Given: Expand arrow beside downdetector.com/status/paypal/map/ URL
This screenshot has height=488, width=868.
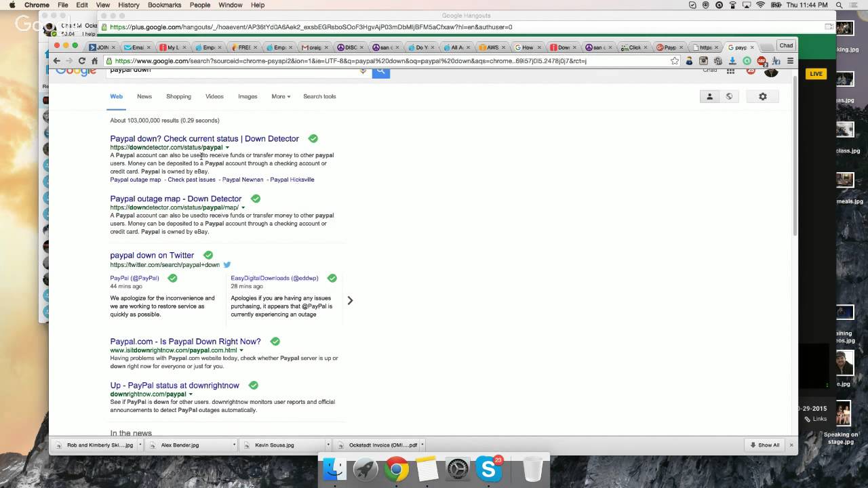Looking at the screenshot, I should 243,207.
